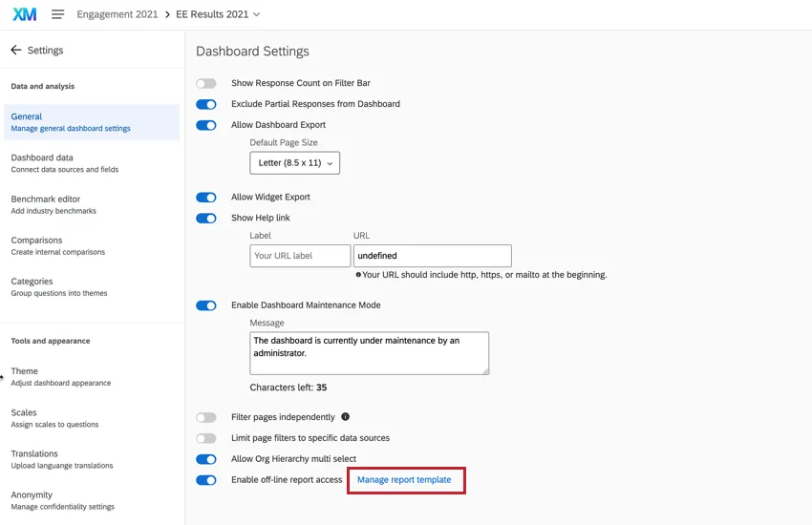812x525 pixels.
Task: Click the info icon beside Filter pages independently
Action: point(346,417)
